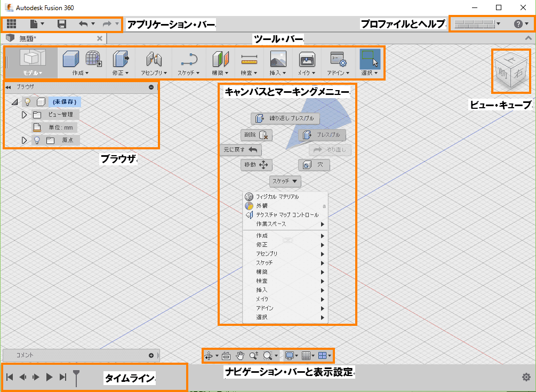536x392 pixels.
Task: Expand the ビュー管理 tree node
Action: (25, 114)
